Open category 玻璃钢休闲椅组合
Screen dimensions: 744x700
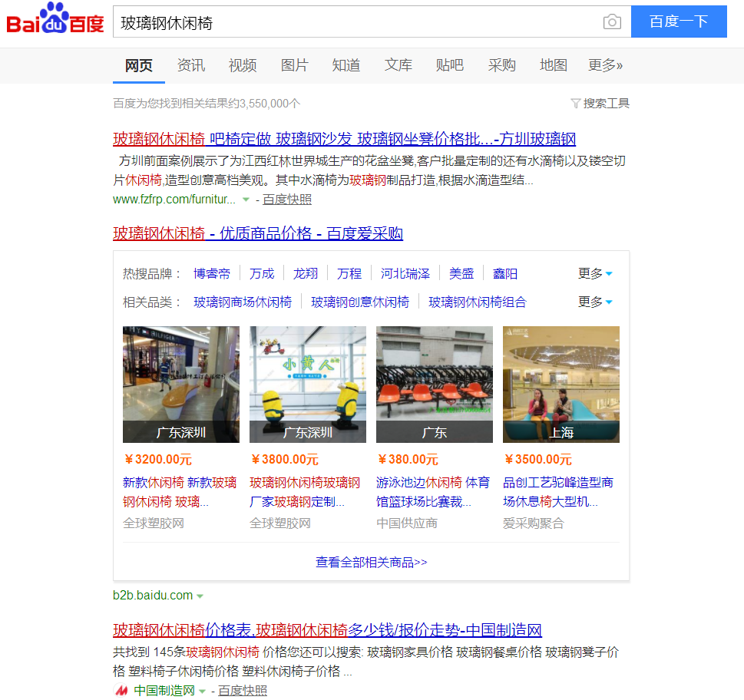[478, 302]
